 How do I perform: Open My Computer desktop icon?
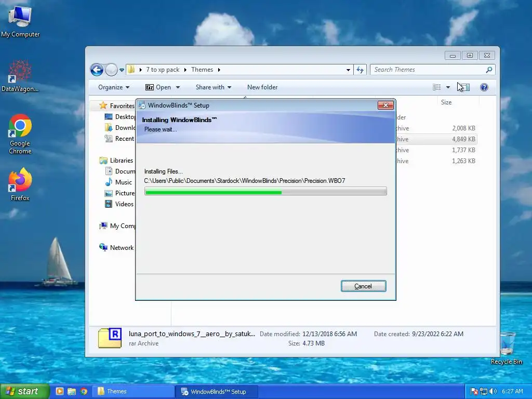click(x=20, y=22)
